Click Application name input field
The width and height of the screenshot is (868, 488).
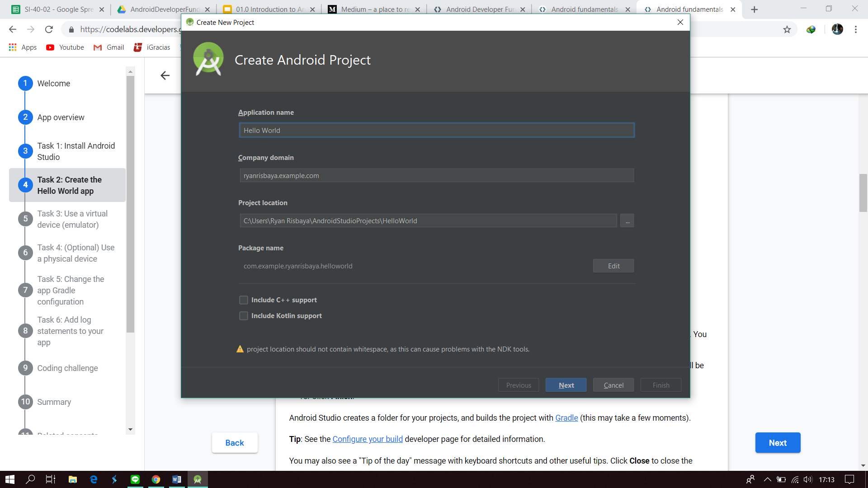click(x=436, y=131)
